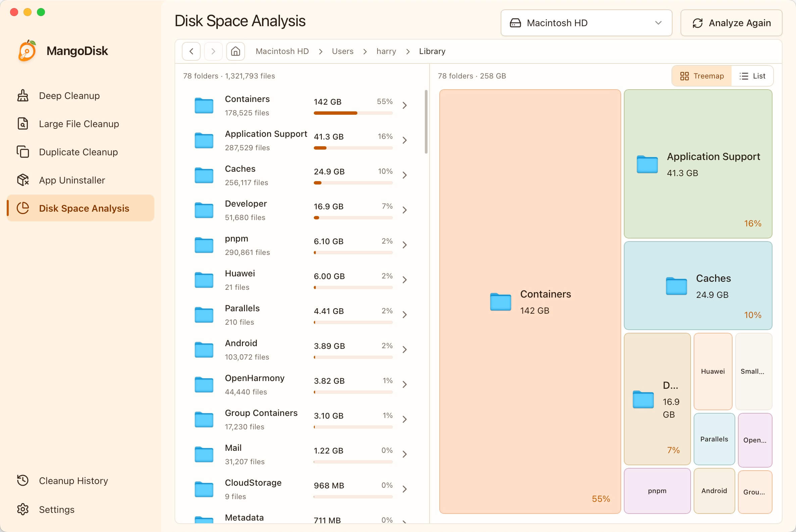The height and width of the screenshot is (532, 796).
Task: Navigate to Macintosh HD breadcrumb
Action: pyautogui.click(x=282, y=51)
